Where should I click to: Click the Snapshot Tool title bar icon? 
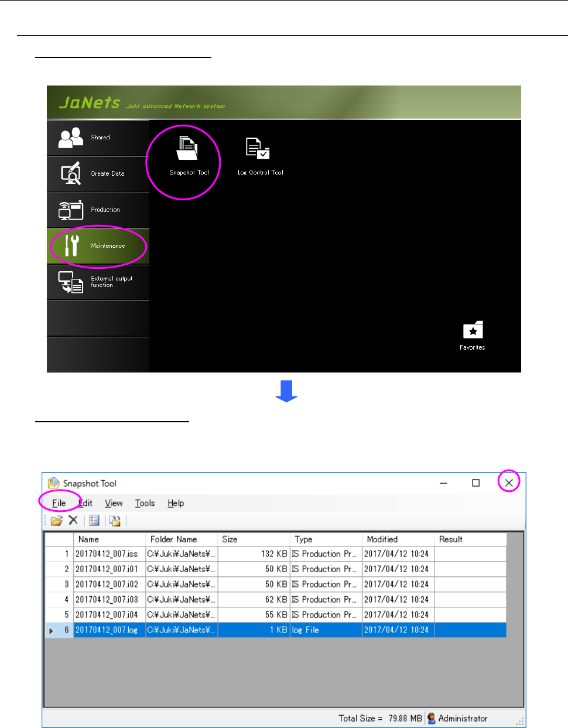(54, 483)
